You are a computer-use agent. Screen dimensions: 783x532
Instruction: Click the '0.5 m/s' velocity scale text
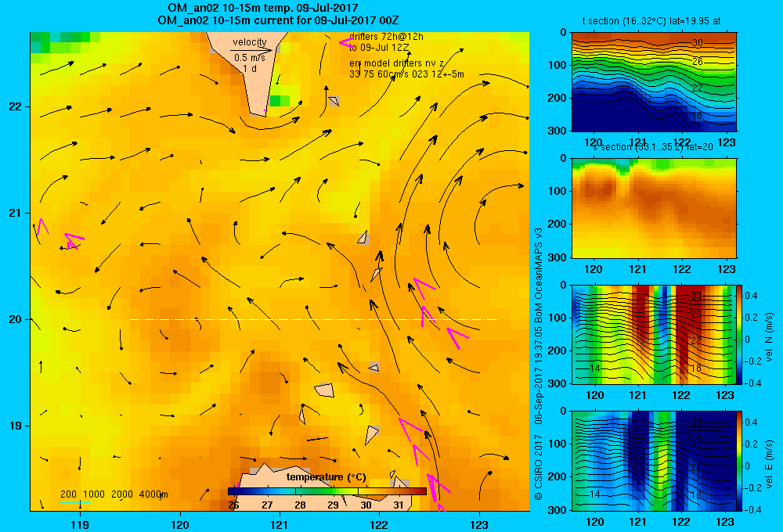tap(250, 58)
